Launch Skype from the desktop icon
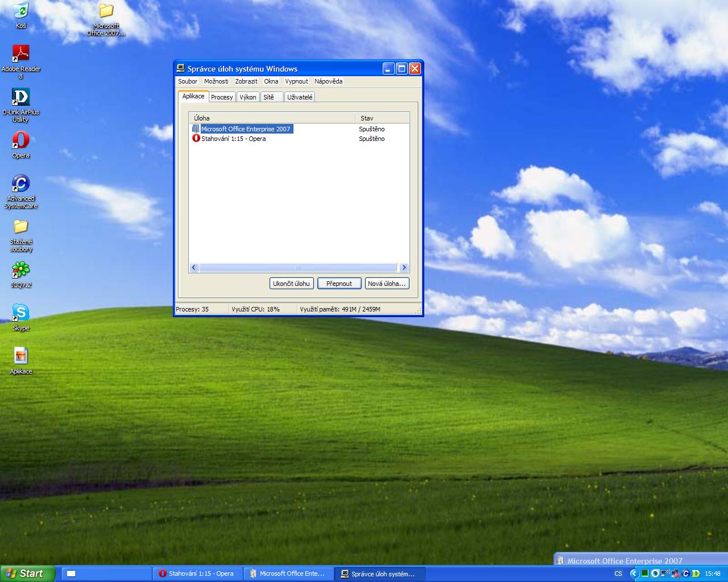Screen dimensions: 728x582 [20, 313]
